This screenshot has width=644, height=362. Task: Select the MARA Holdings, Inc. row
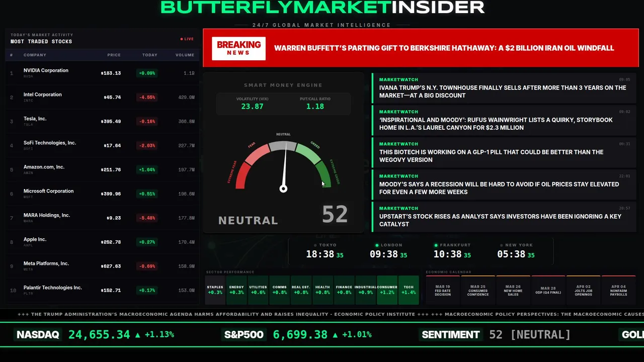(x=102, y=218)
